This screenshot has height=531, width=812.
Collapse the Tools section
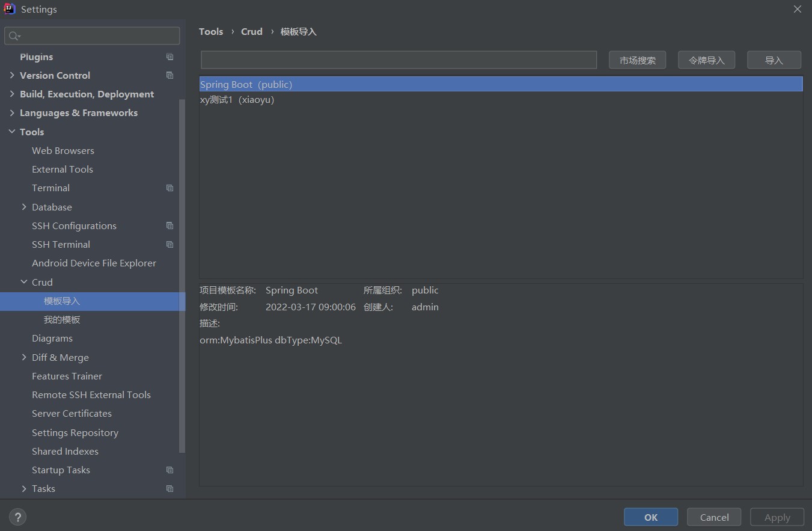coord(12,132)
